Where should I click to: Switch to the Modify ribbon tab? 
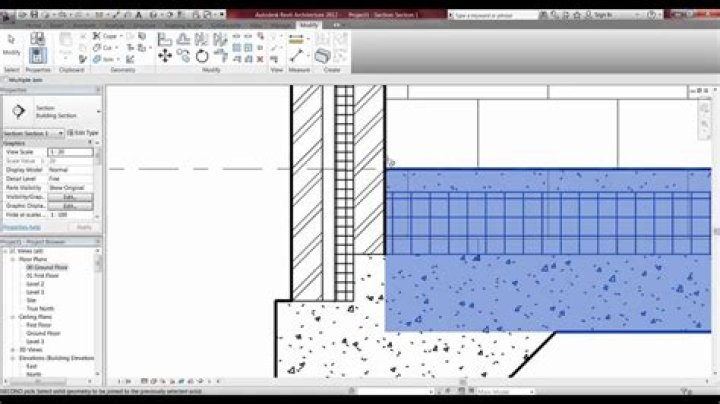[x=308, y=25]
